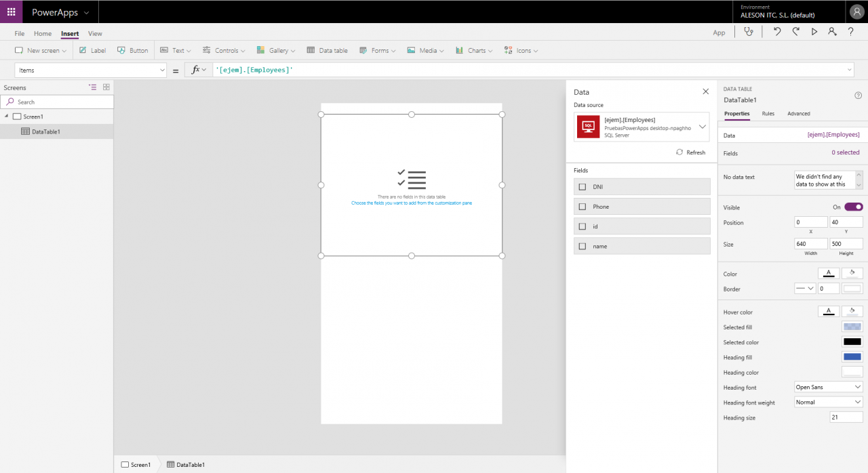Check the DNI field checkbox
Screen dimensions: 868x473
[x=583, y=186]
